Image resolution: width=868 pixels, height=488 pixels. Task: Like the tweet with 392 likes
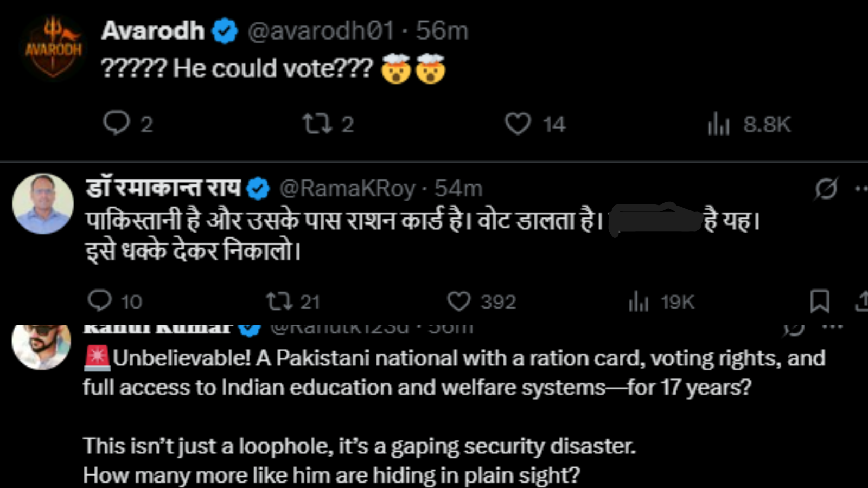(458, 301)
